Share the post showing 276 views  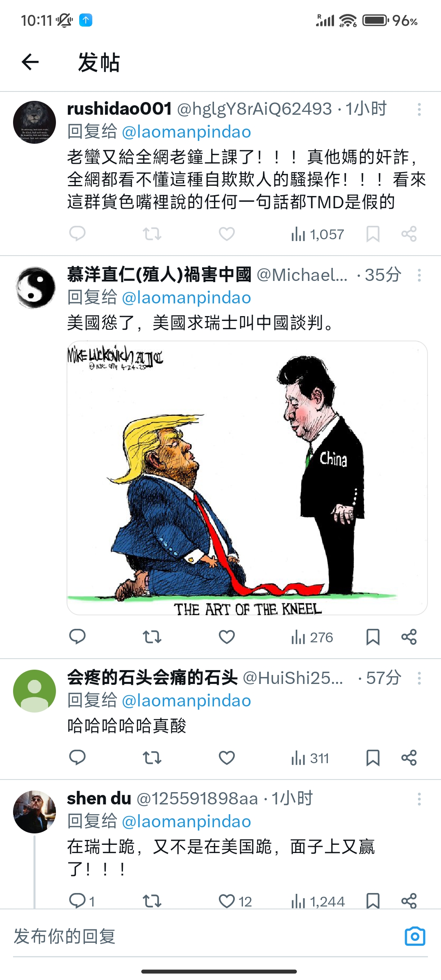tap(409, 637)
